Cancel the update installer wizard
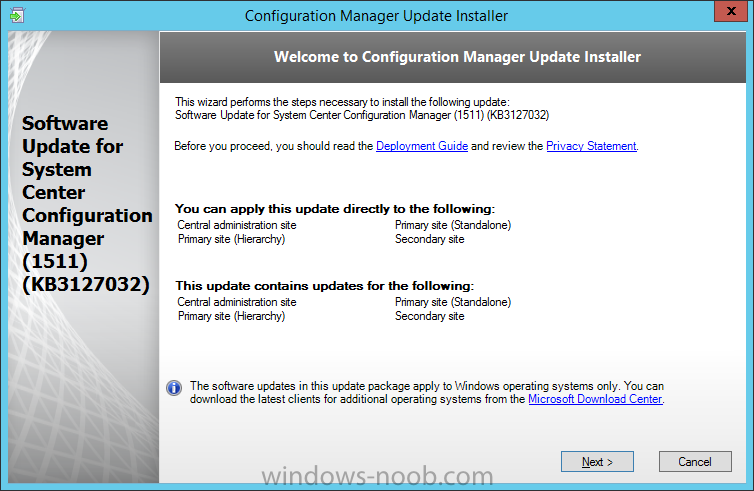Screen dimensions: 754x491 (695, 462)
